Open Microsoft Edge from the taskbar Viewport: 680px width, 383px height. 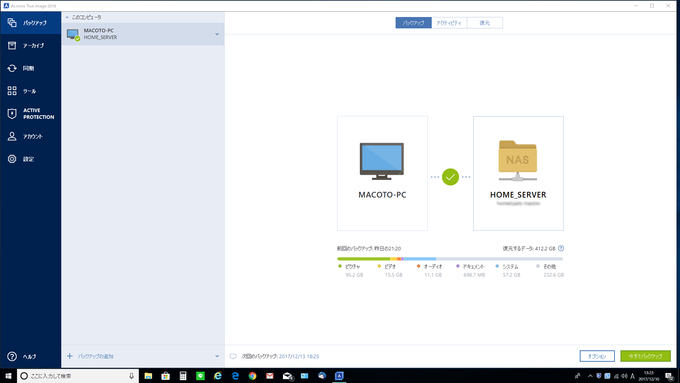[235, 376]
